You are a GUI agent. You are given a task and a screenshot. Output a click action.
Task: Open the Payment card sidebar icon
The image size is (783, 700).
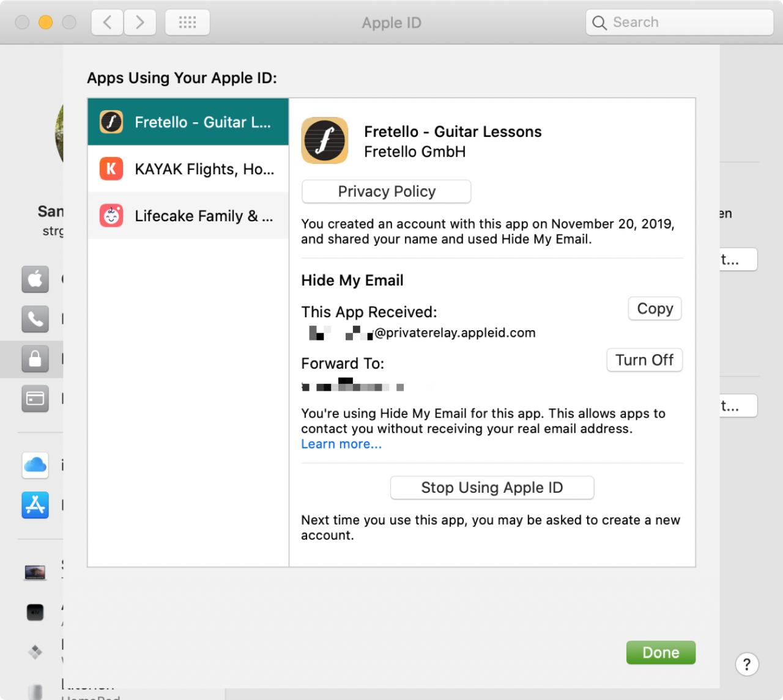(35, 399)
